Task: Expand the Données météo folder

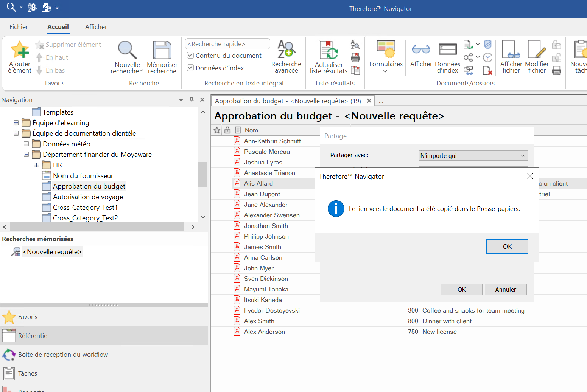Action: coord(26,144)
